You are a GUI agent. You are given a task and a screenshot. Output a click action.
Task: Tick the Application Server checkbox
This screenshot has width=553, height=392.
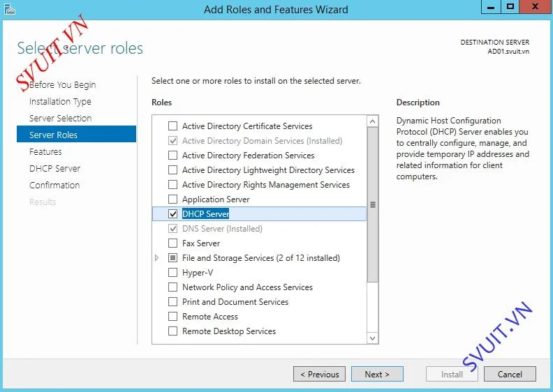tap(173, 199)
